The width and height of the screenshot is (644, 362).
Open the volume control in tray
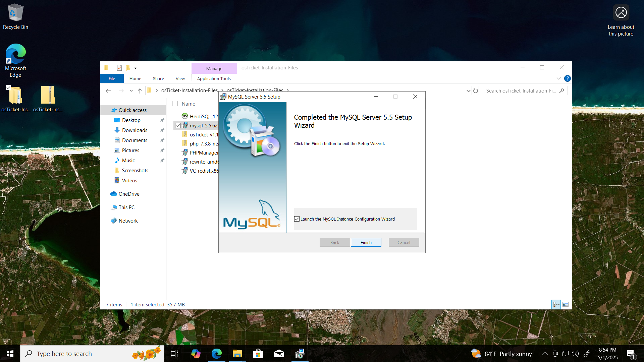pos(575,354)
